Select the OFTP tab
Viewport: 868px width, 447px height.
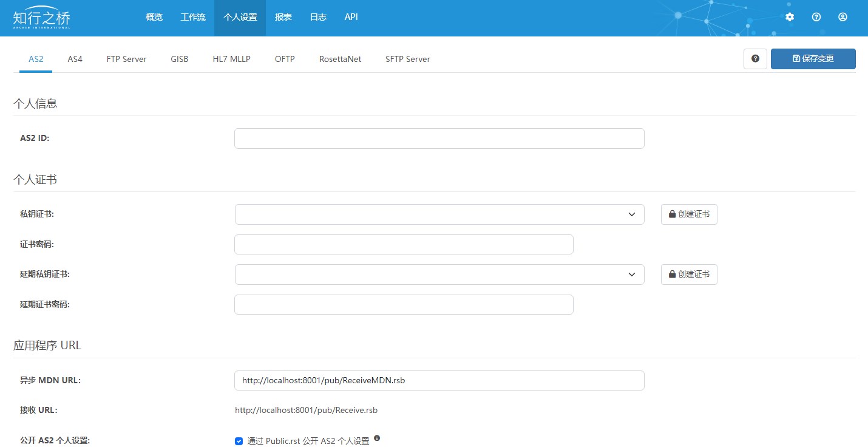[285, 59]
